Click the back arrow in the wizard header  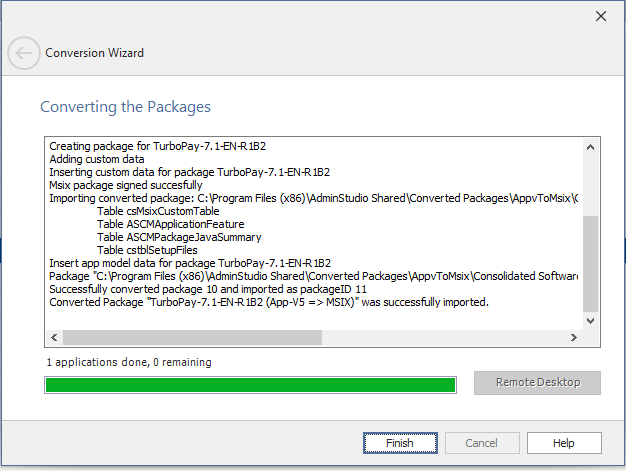[x=24, y=53]
